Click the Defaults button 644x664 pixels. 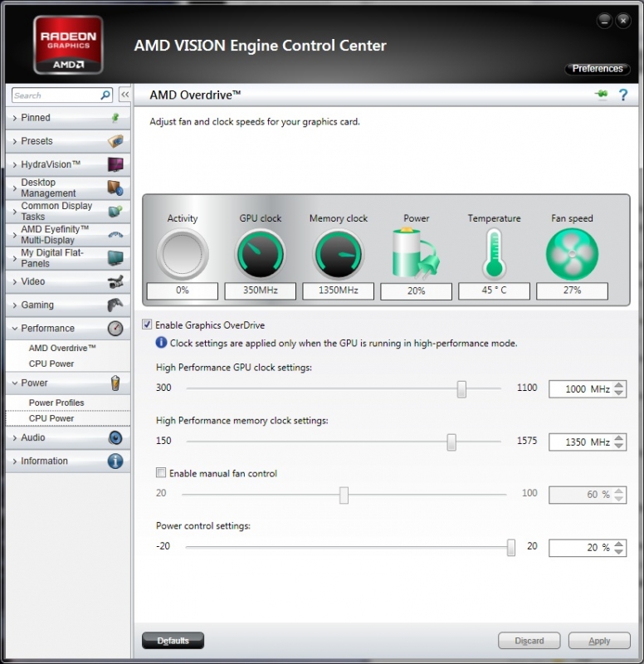[173, 641]
